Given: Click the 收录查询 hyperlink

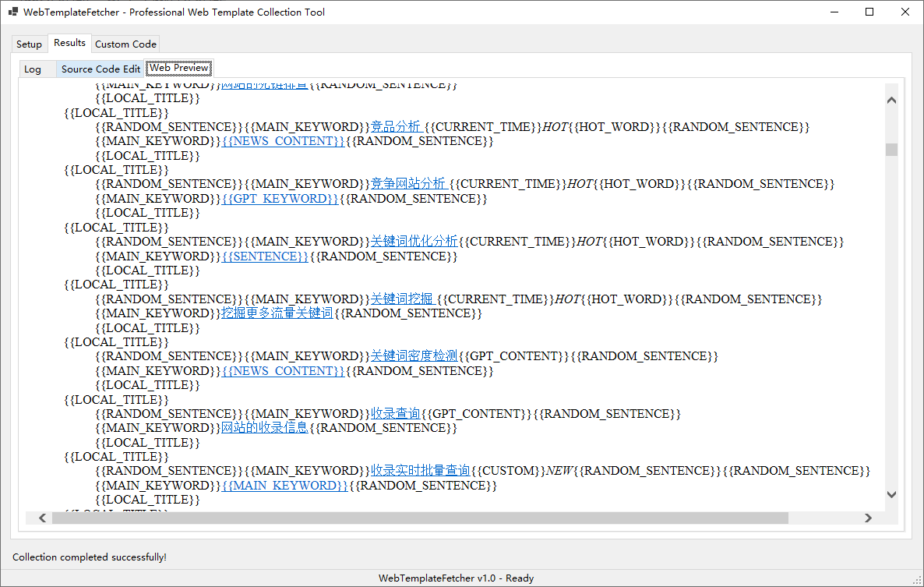Looking at the screenshot, I should [x=393, y=413].
